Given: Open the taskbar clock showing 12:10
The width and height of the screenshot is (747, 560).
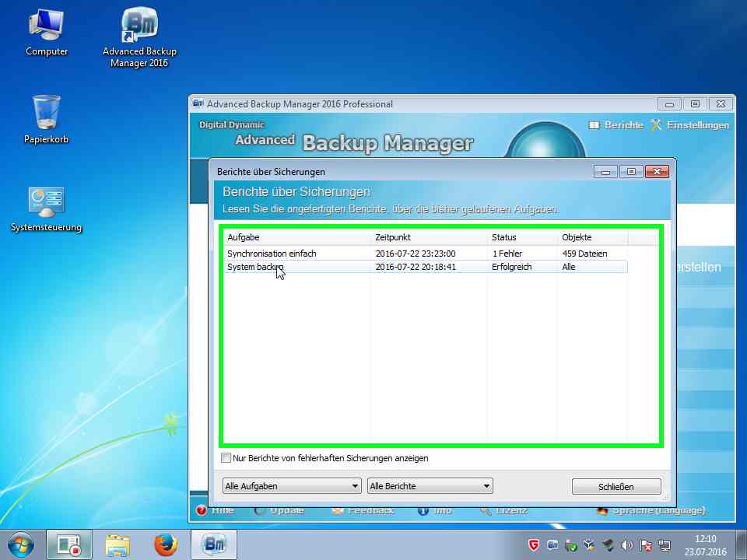Looking at the screenshot, I should (x=706, y=545).
